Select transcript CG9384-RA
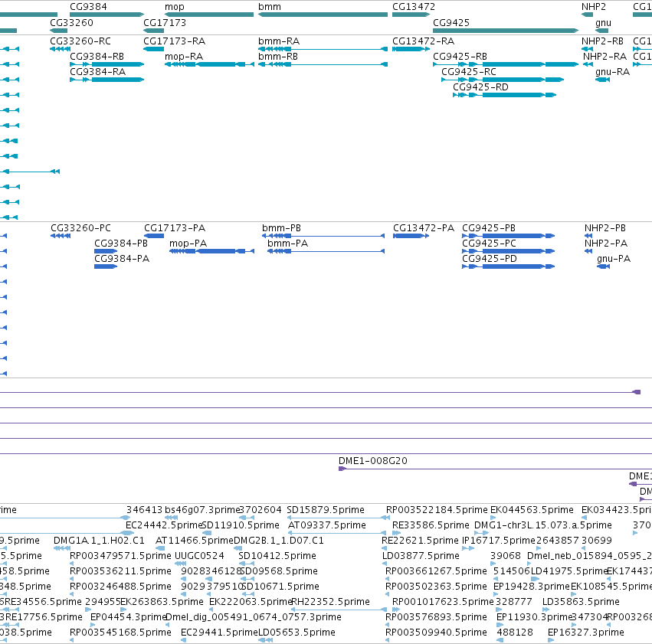Image resolution: width=652 pixels, height=644 pixels. [x=106, y=80]
